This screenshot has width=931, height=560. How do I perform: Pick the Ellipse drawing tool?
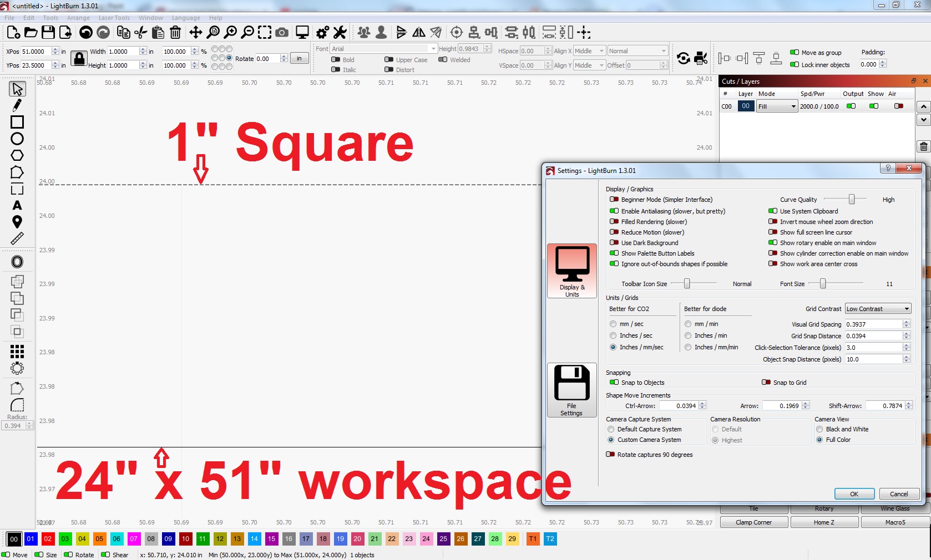(x=17, y=139)
